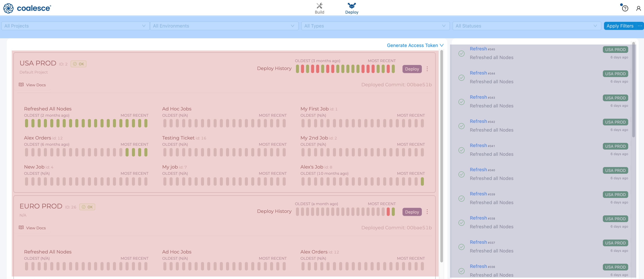Open EURO PROD three-dot options menu
The width and height of the screenshot is (644, 279).
click(x=427, y=212)
